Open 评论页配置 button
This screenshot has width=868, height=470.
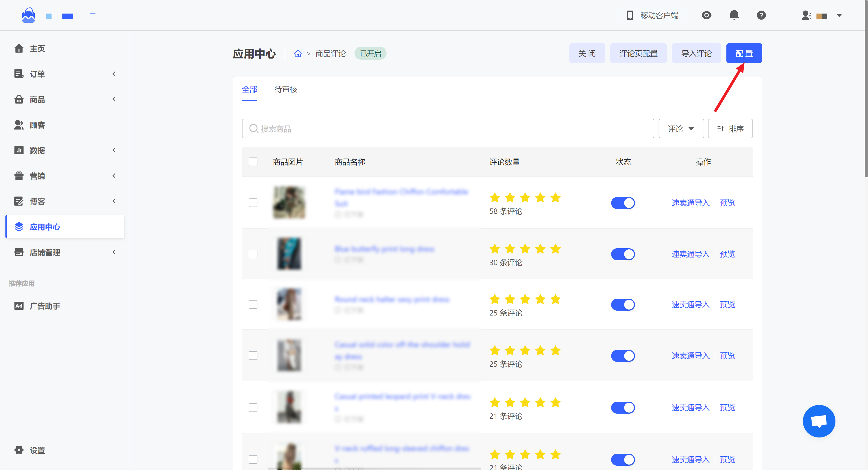[x=638, y=53]
